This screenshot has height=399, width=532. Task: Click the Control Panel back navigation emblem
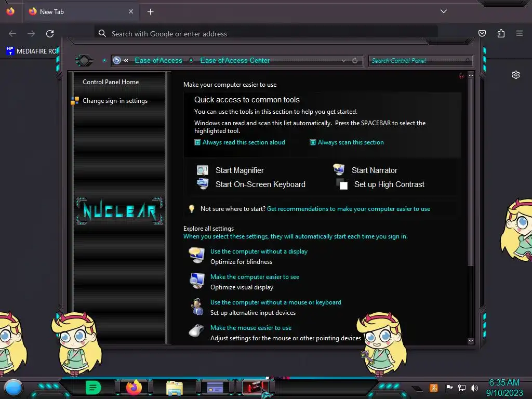[84, 61]
